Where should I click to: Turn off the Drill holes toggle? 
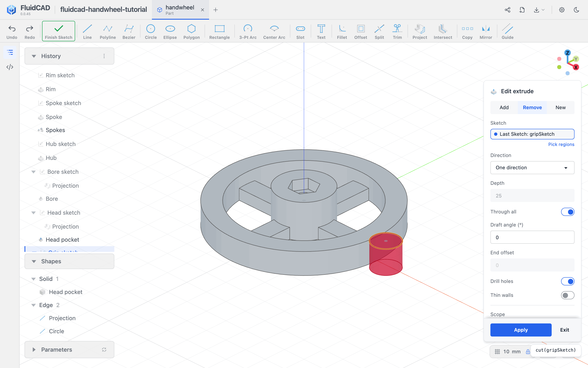(568, 281)
